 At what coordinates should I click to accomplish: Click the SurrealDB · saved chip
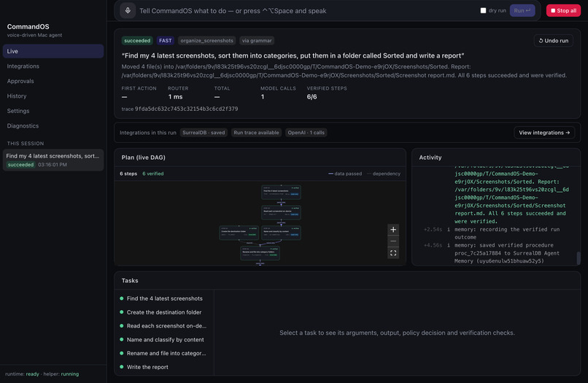coord(204,133)
